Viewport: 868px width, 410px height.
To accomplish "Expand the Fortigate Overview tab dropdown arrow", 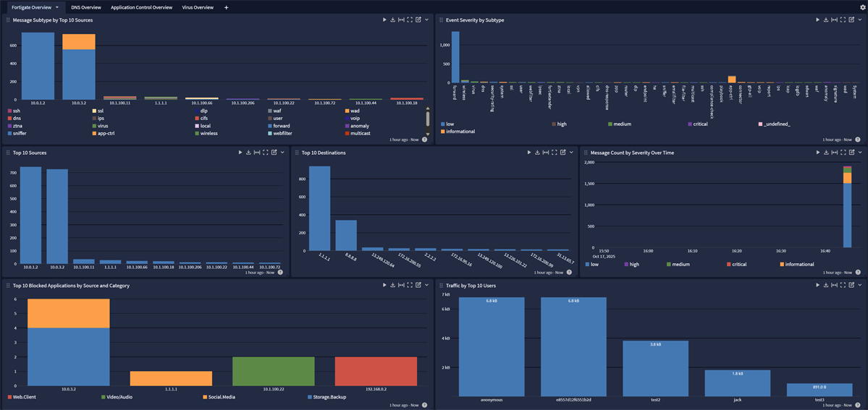I will pos(57,7).
